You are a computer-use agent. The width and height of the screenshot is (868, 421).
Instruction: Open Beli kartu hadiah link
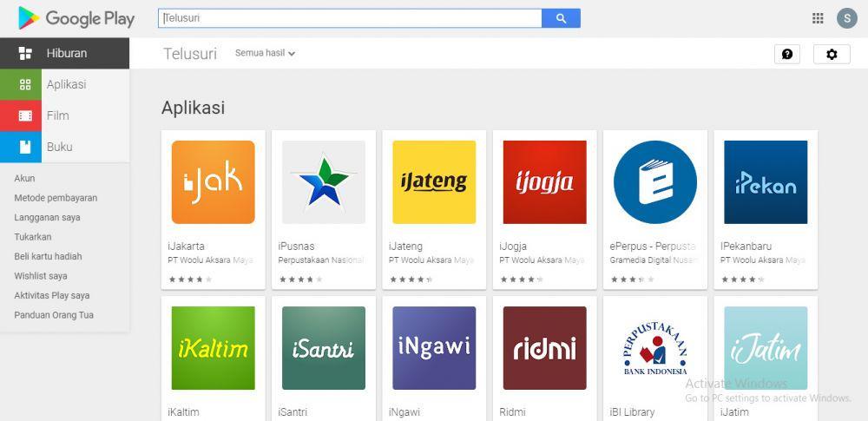[48, 256]
